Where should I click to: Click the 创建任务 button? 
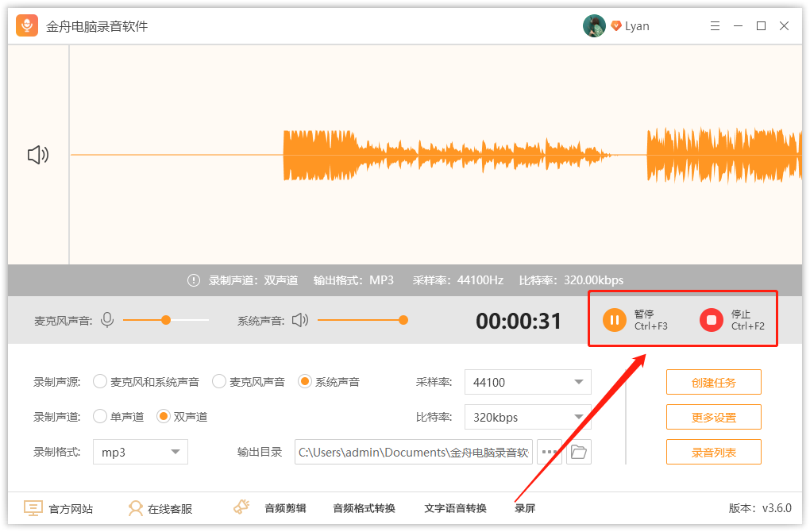pos(713,382)
